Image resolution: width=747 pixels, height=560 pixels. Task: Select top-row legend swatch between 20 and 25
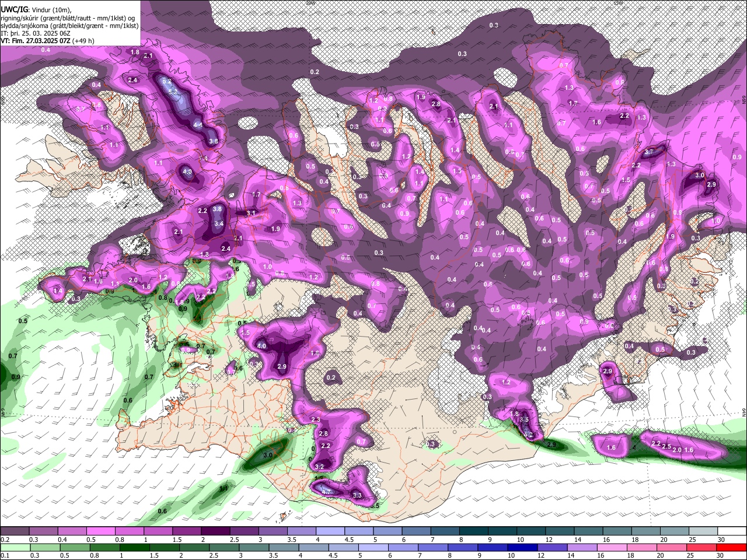675,531
